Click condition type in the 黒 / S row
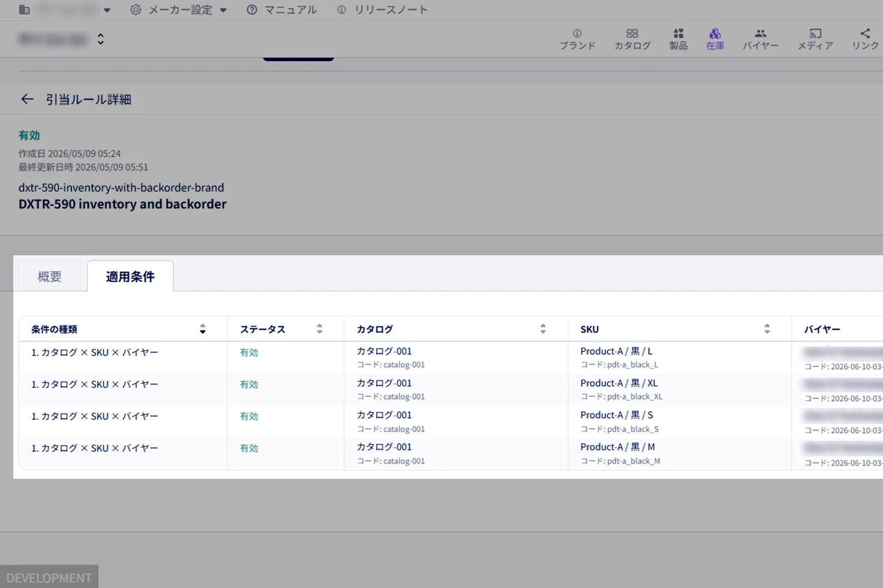The height and width of the screenshot is (588, 883). tap(95, 416)
